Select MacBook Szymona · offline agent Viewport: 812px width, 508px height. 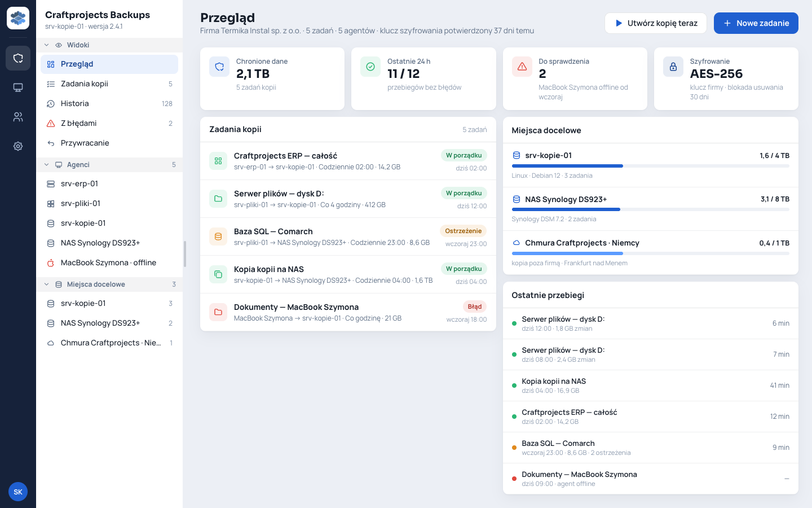pyautogui.click(x=109, y=263)
